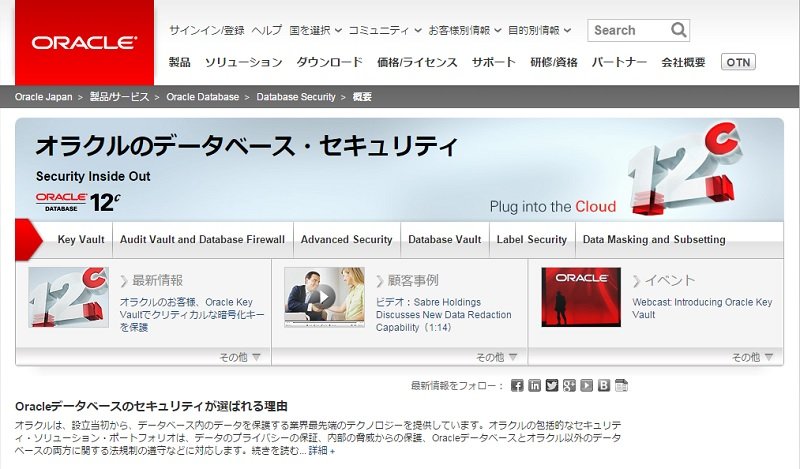Click the 概要 breadcrumb
The image size is (800, 469).
[362, 96]
